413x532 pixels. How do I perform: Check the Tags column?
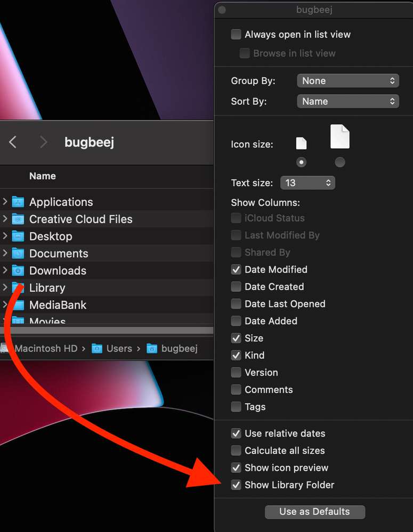[x=236, y=406]
